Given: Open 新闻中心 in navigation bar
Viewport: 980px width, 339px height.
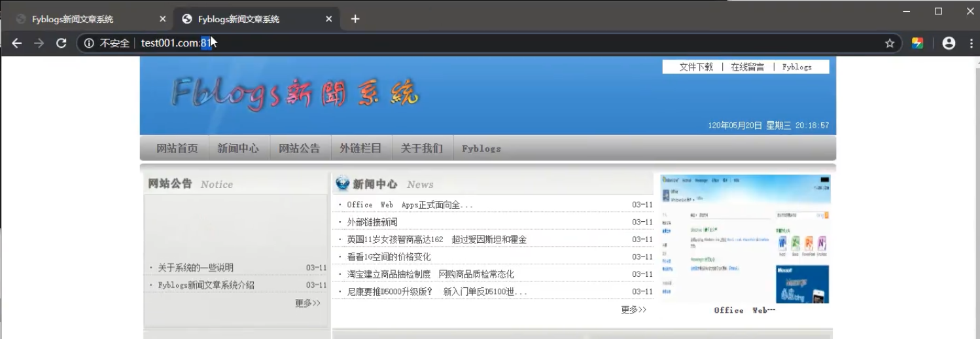Looking at the screenshot, I should click(x=238, y=149).
